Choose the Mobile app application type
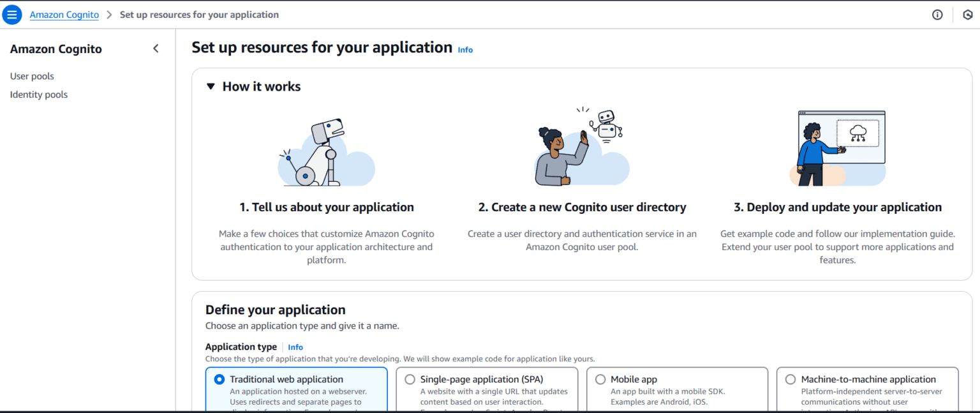980x413 pixels. coord(600,379)
